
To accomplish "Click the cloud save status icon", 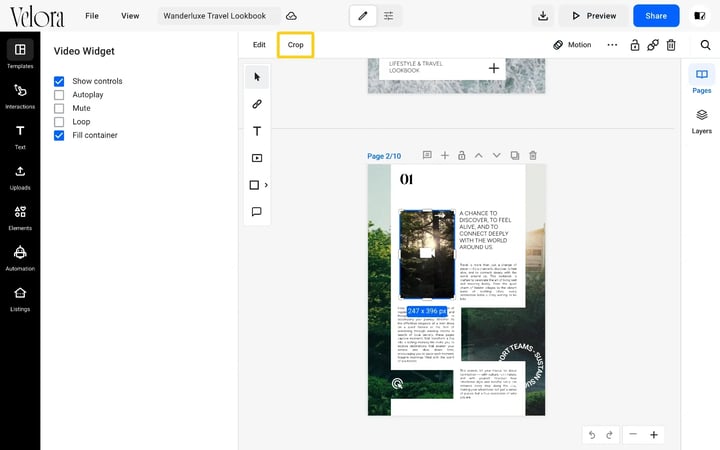I will (291, 16).
